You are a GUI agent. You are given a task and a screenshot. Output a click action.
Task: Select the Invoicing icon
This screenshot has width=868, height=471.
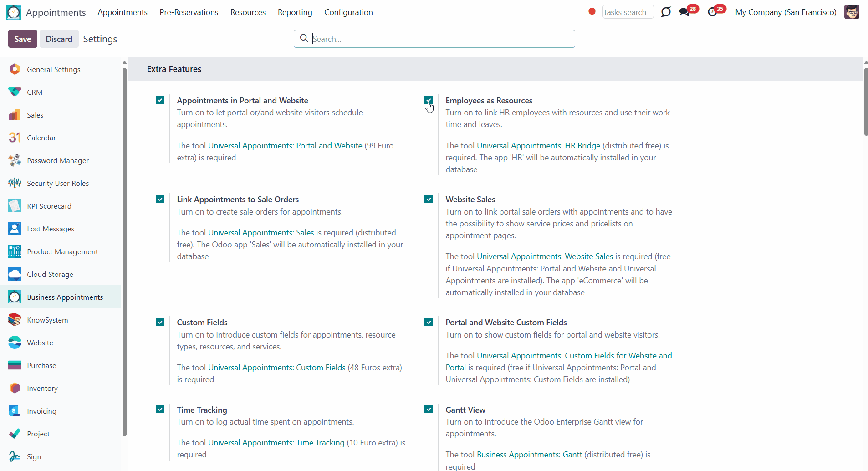pos(15,411)
